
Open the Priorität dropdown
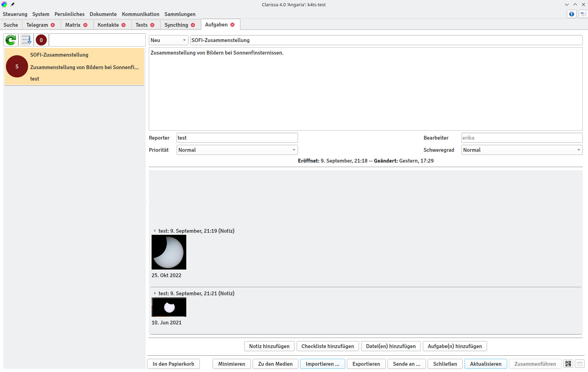pyautogui.click(x=237, y=150)
